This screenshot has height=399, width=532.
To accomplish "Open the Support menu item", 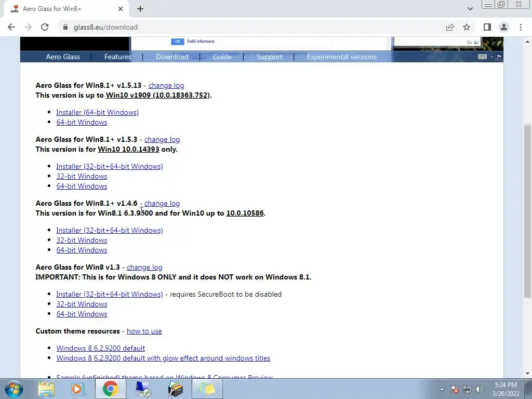I will click(x=270, y=57).
